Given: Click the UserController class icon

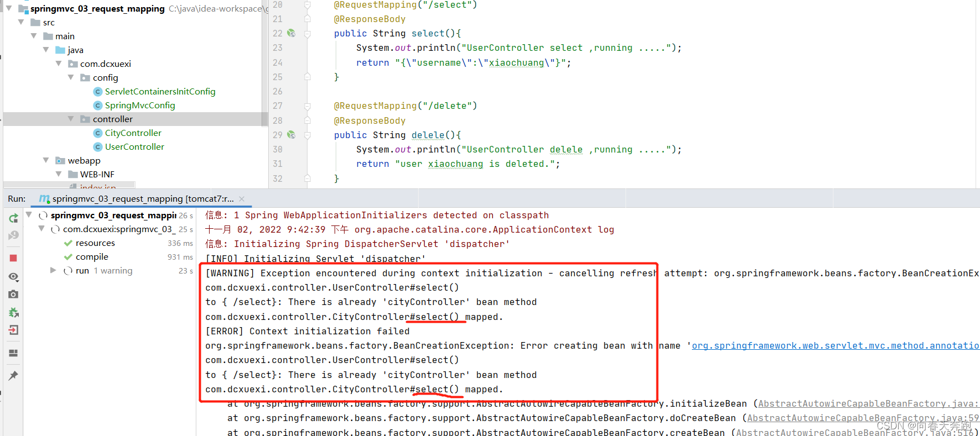Looking at the screenshot, I should (98, 146).
